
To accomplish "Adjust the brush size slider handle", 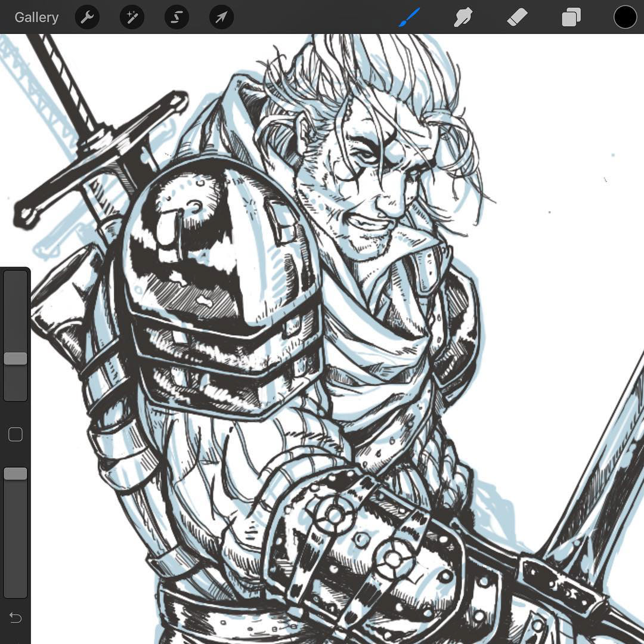I will (16, 358).
